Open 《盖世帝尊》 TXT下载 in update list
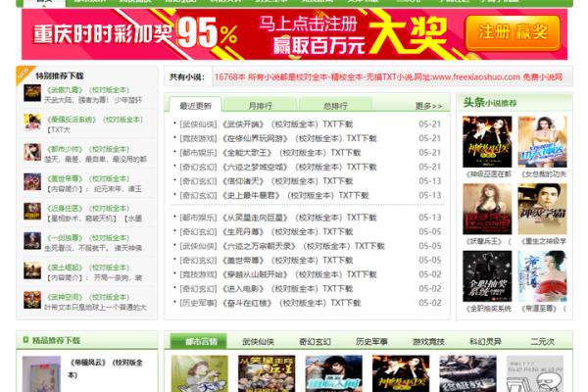 287,261
